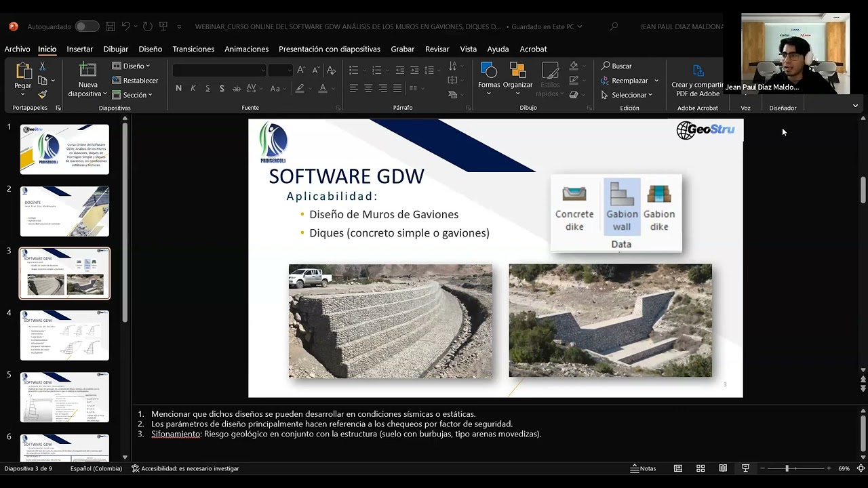
Task: Open the Formas shapes gallery
Action: pos(489,79)
